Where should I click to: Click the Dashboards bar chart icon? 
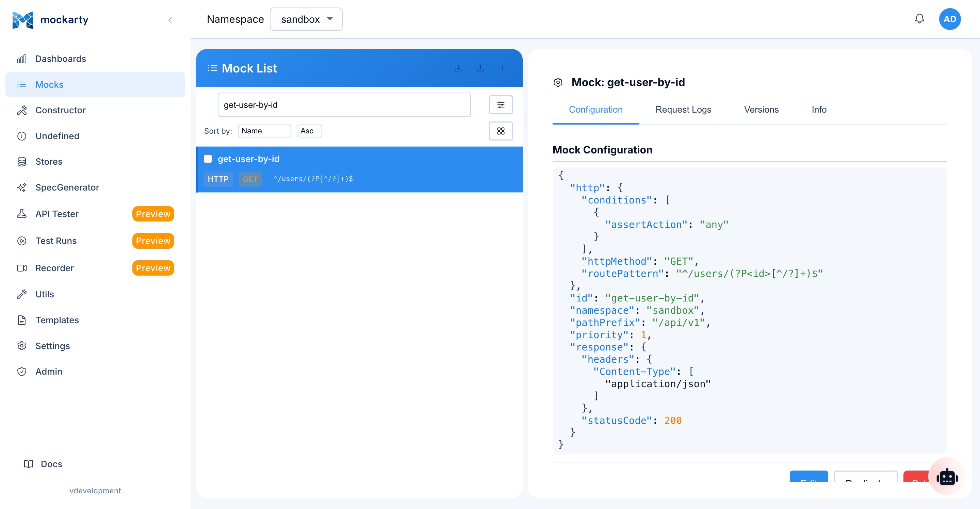22,59
